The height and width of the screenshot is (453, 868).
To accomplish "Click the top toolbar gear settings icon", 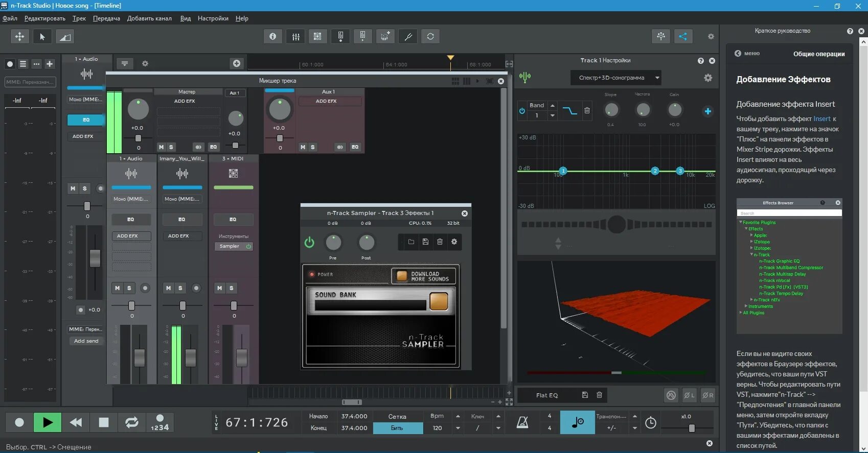I will click(x=711, y=37).
